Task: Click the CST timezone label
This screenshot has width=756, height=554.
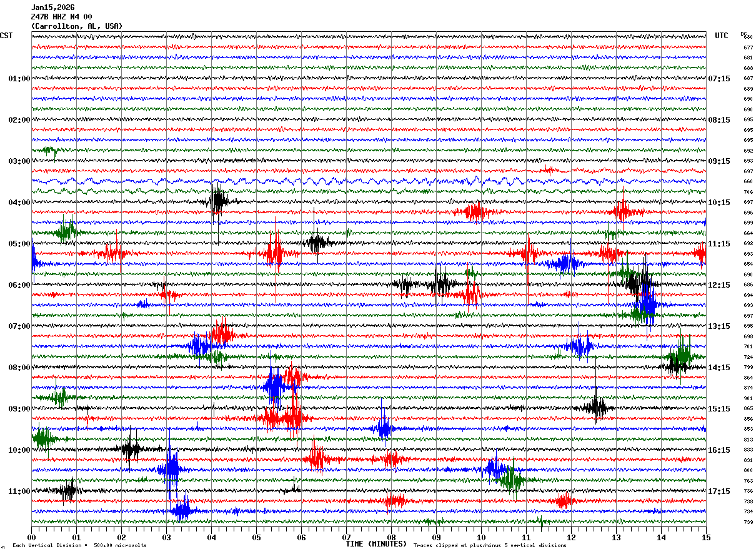Action: tap(6, 36)
